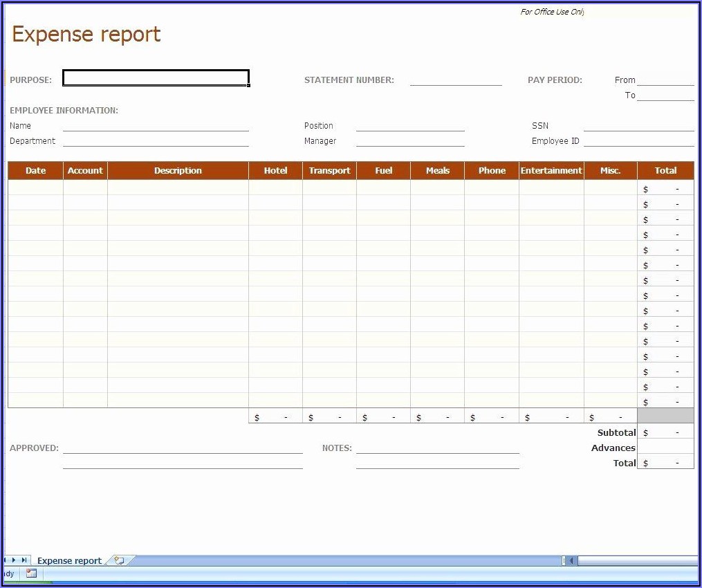Click the horizontal scrollbar track
This screenshot has height=588, width=702.
click(x=636, y=560)
